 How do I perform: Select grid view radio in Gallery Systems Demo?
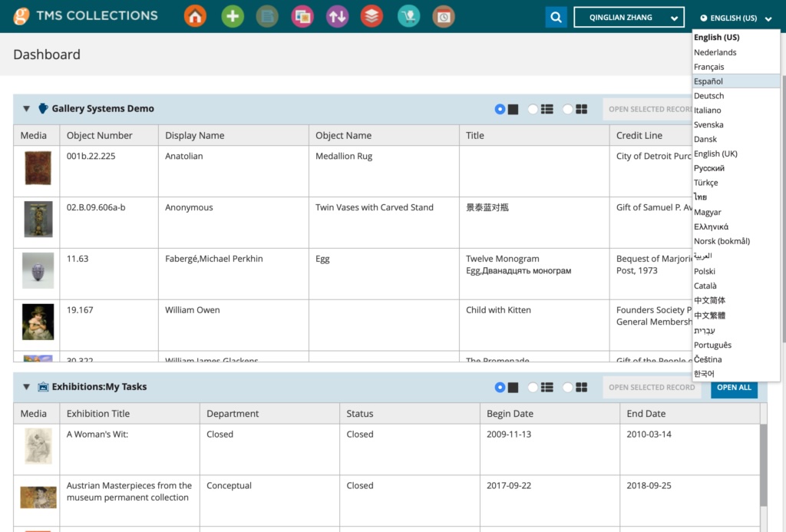tap(567, 109)
